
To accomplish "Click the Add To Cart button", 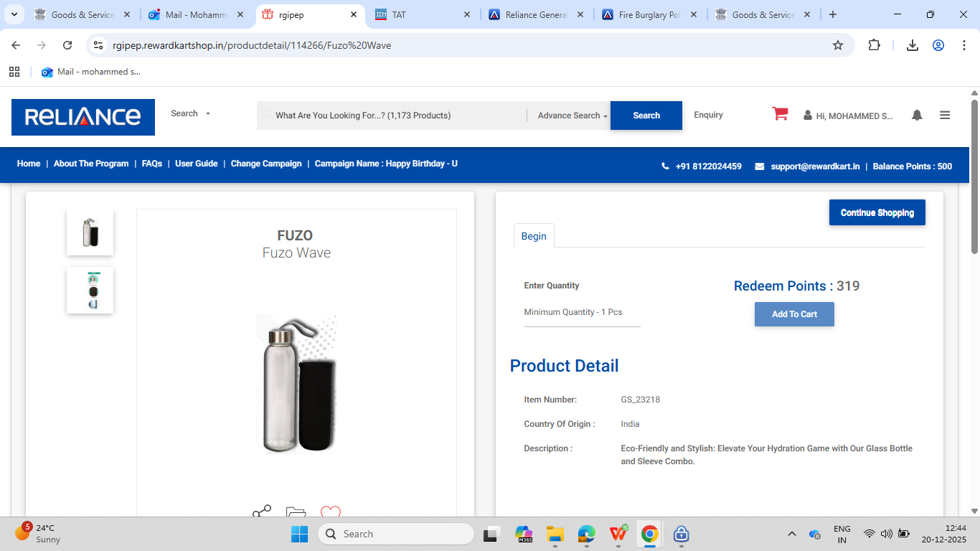I will pos(794,314).
